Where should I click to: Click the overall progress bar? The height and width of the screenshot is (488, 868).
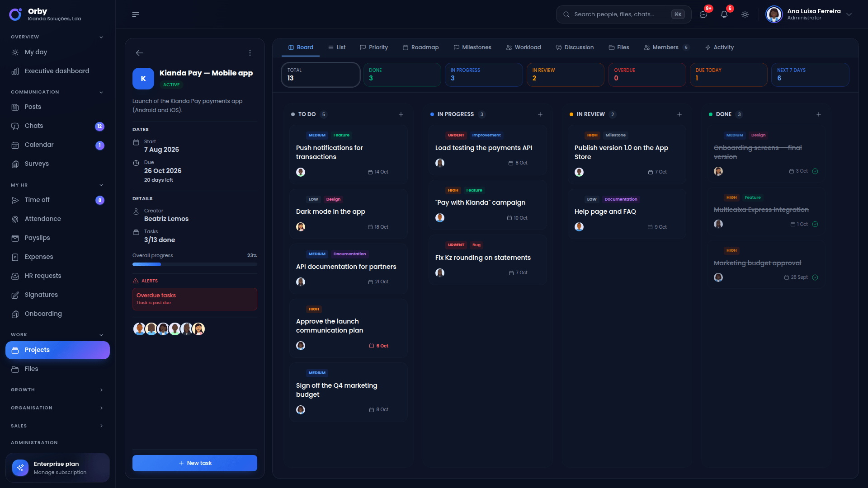195,264
